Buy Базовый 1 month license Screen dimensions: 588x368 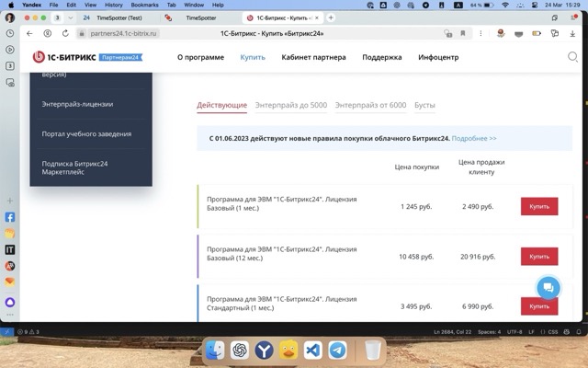click(539, 206)
